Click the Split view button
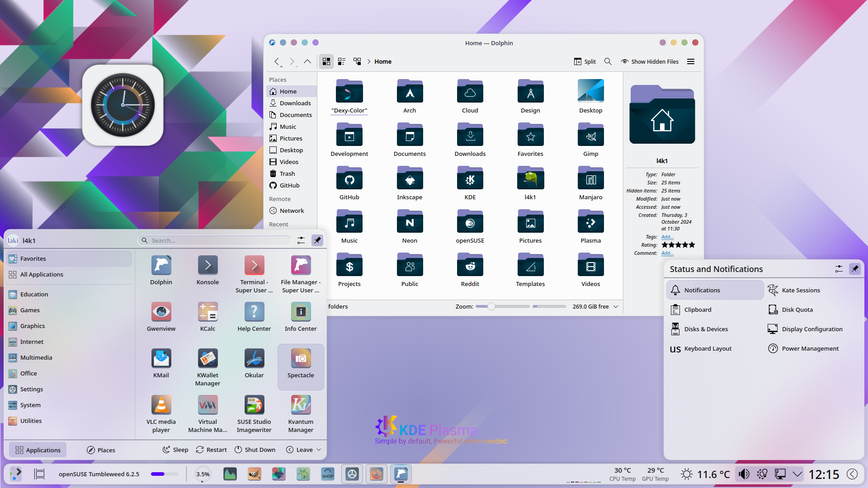 point(585,61)
